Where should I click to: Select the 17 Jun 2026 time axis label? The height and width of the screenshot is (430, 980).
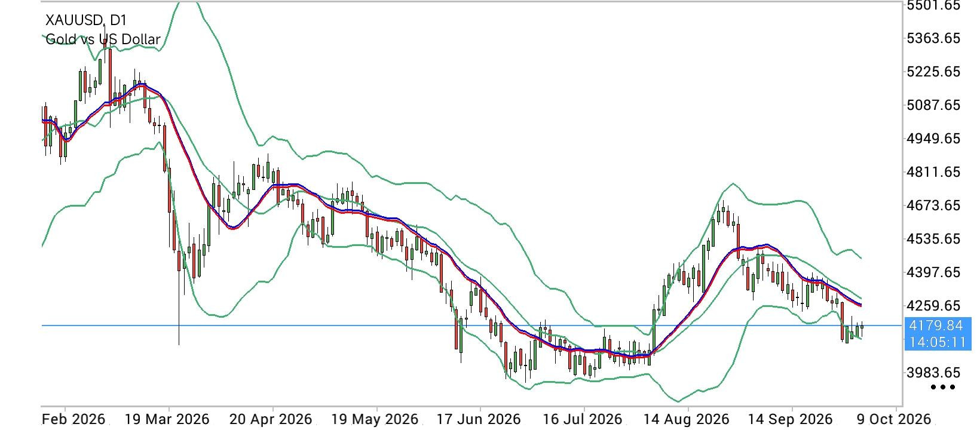click(480, 419)
